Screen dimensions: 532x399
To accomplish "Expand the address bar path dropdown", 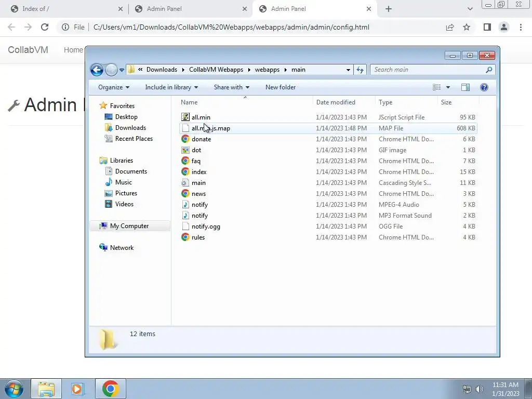I will coord(348,70).
